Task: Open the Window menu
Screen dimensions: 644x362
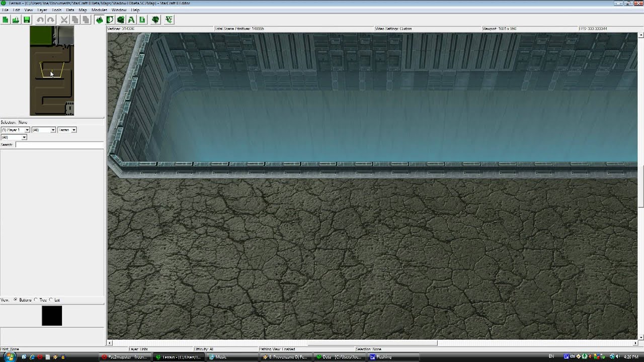Action: pyautogui.click(x=119, y=10)
